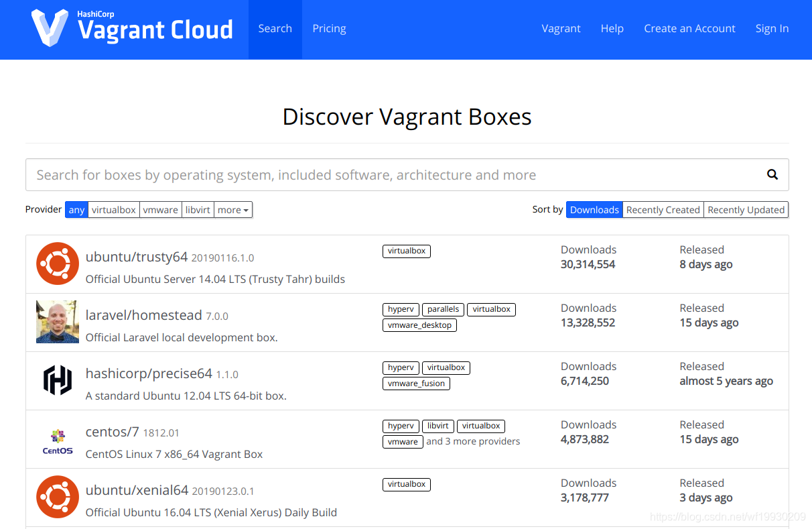
Task: Click Create an Account
Action: click(689, 29)
